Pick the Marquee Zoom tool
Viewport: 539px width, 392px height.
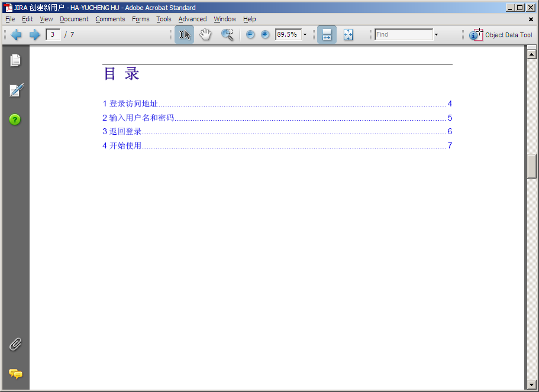click(227, 35)
